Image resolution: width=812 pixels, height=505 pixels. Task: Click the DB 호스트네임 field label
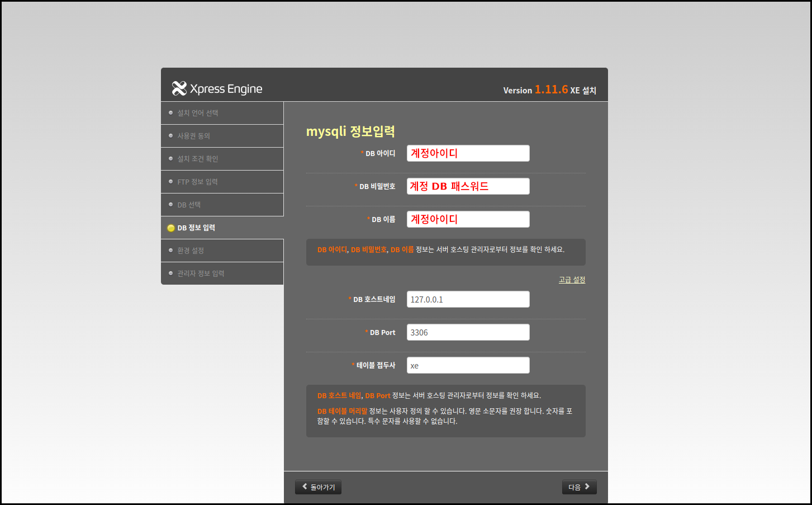pos(374,299)
